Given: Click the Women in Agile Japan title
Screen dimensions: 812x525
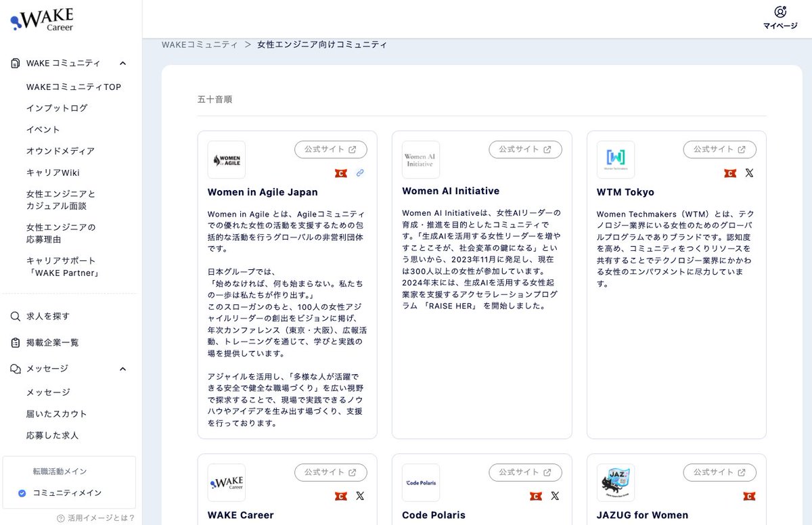Looking at the screenshot, I should (263, 192).
